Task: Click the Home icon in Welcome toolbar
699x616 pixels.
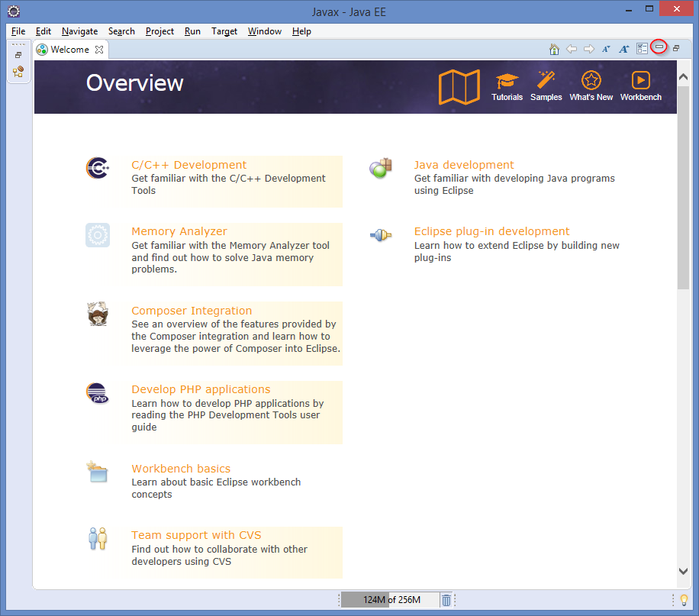Action: point(555,49)
